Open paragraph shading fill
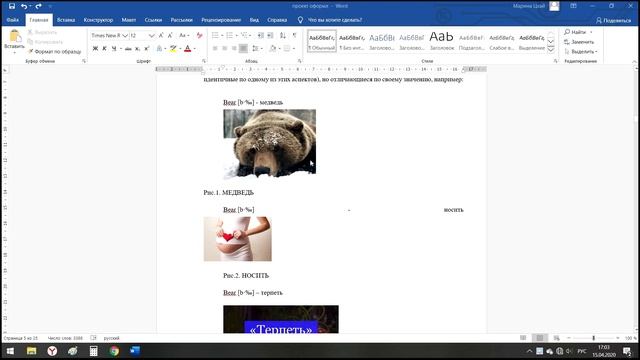 273,49
